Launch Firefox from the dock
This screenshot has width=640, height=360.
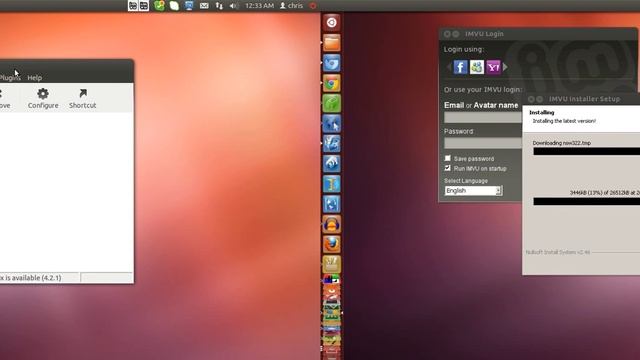tap(331, 244)
